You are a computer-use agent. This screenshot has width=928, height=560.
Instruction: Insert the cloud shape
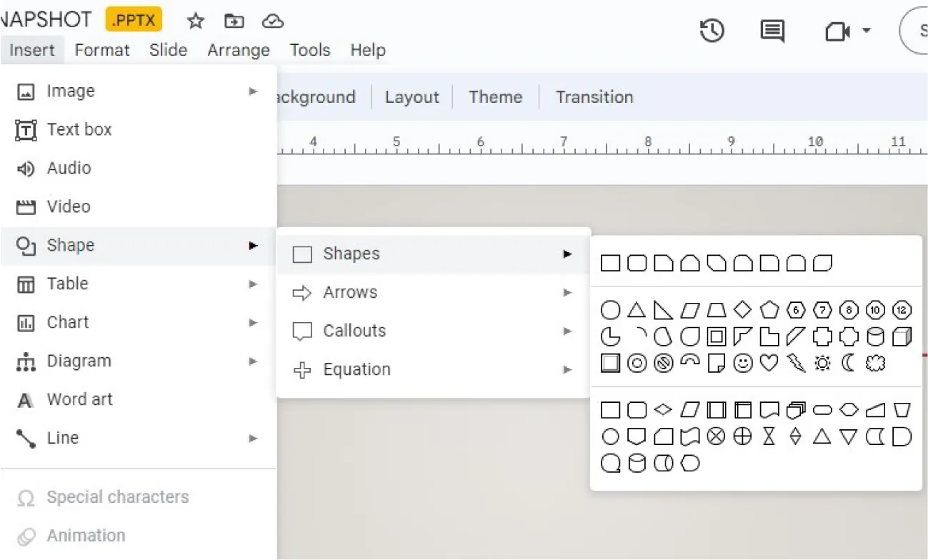click(874, 364)
